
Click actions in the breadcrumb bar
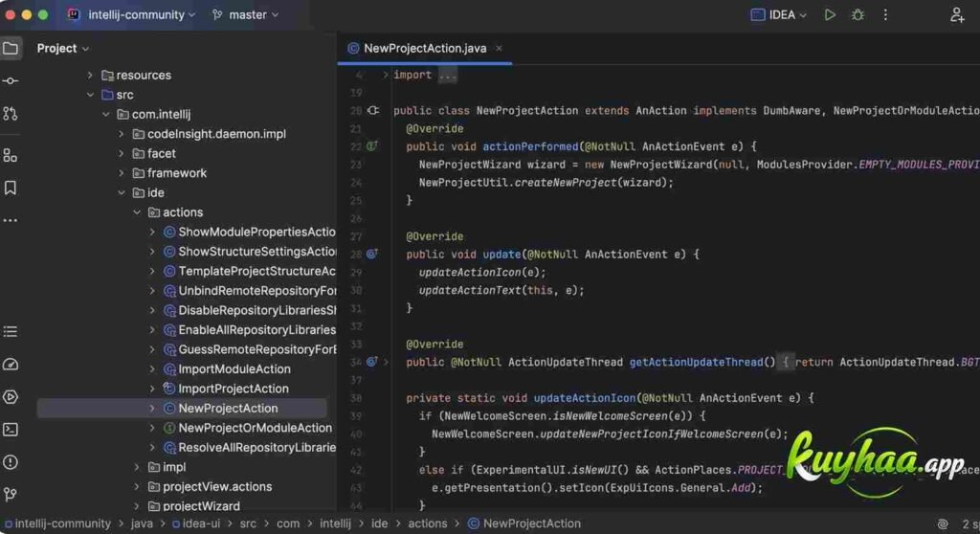click(x=428, y=524)
